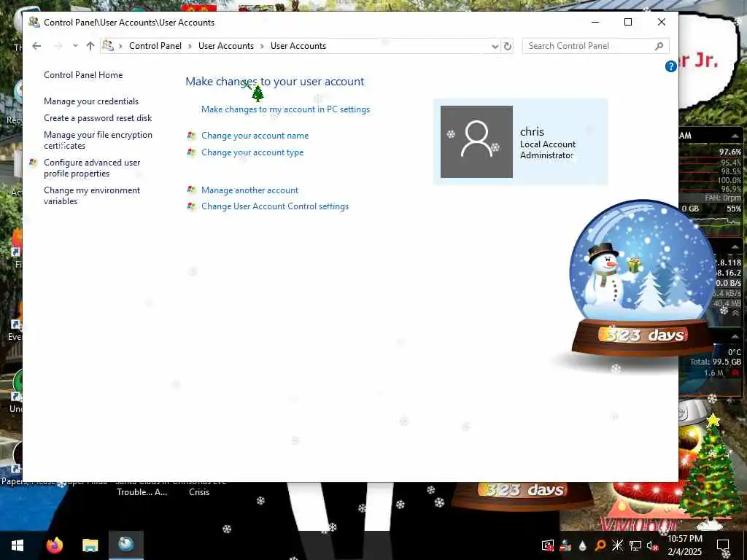
Task: Maximize the User Accounts window
Action: [628, 22]
